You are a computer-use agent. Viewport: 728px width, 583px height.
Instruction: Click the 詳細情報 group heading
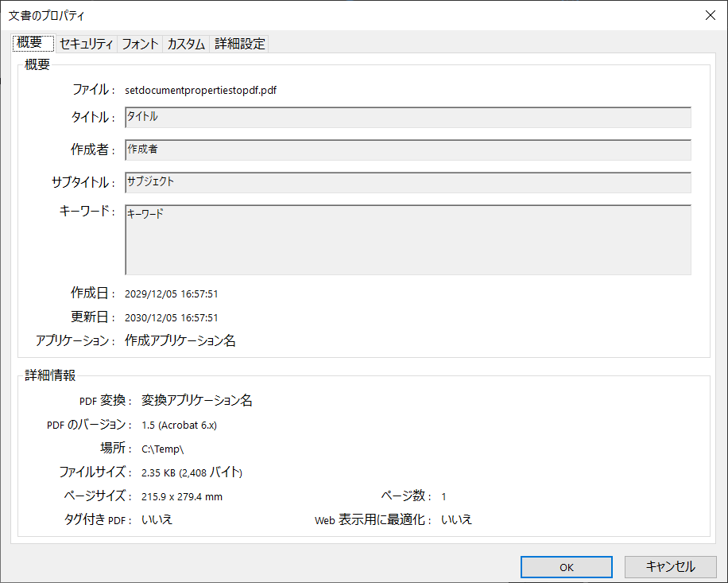(50, 375)
